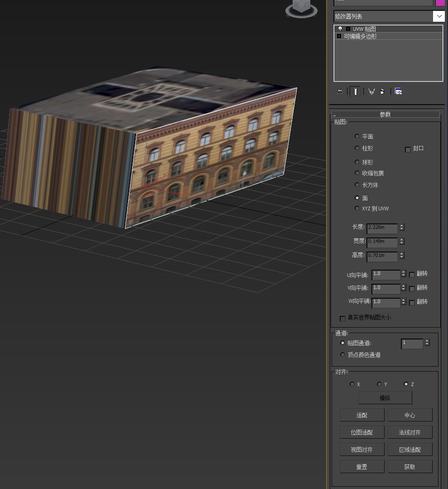
Task: Click the 参数 rollup header
Action: [385, 114]
